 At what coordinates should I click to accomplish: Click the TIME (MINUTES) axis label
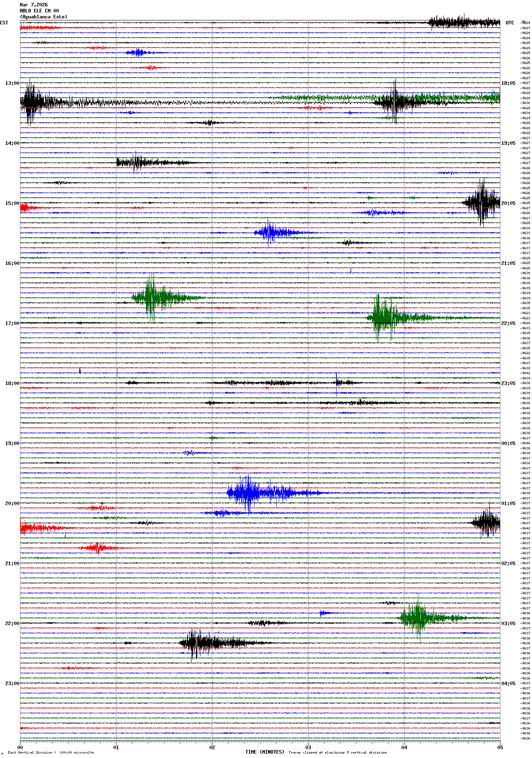pyautogui.click(x=265, y=752)
